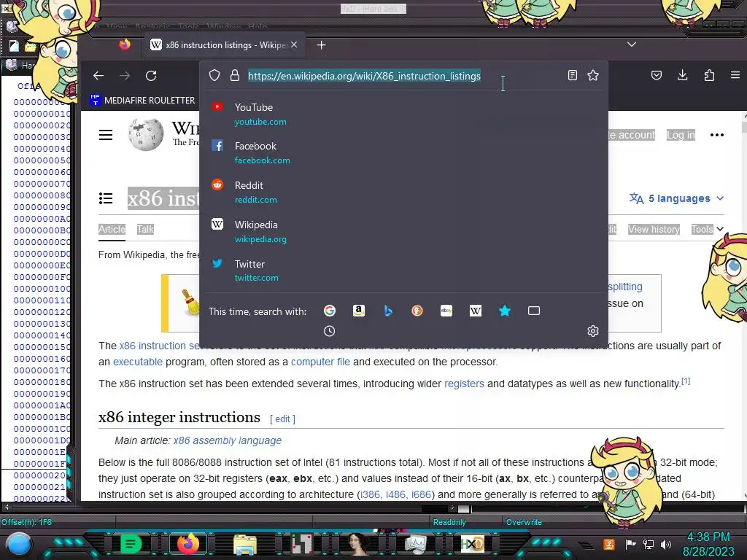Open the Wikipedia main menu hamburger

point(106,135)
